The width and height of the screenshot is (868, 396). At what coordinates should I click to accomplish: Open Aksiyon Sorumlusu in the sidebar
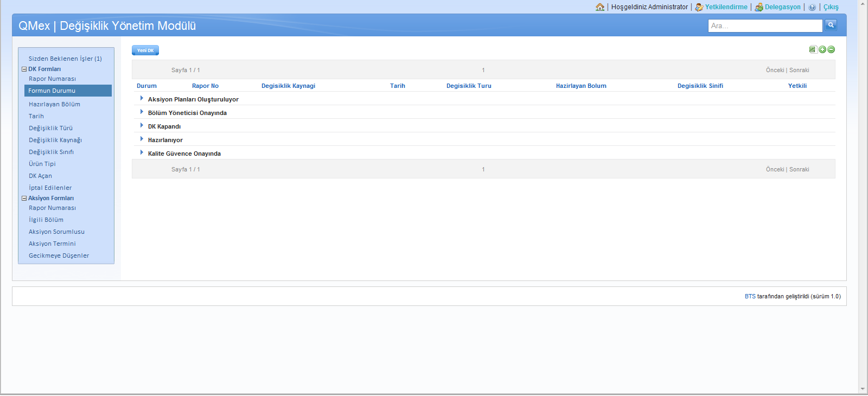pyautogui.click(x=56, y=232)
